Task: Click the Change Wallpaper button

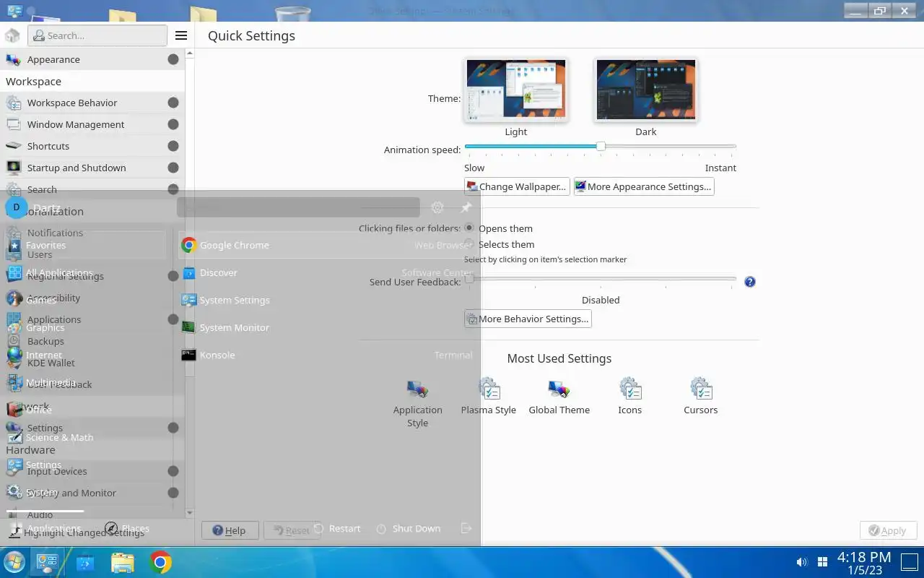Action: 517,186
